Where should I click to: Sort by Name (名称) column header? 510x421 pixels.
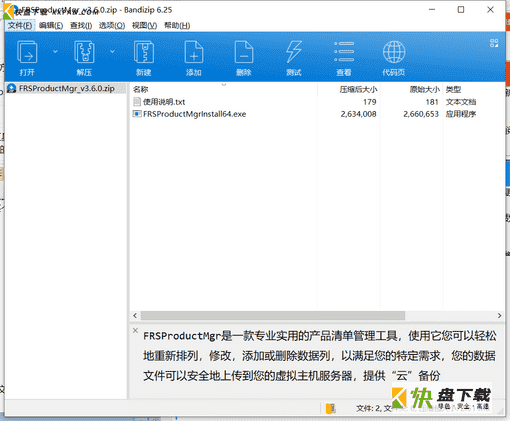pos(223,89)
